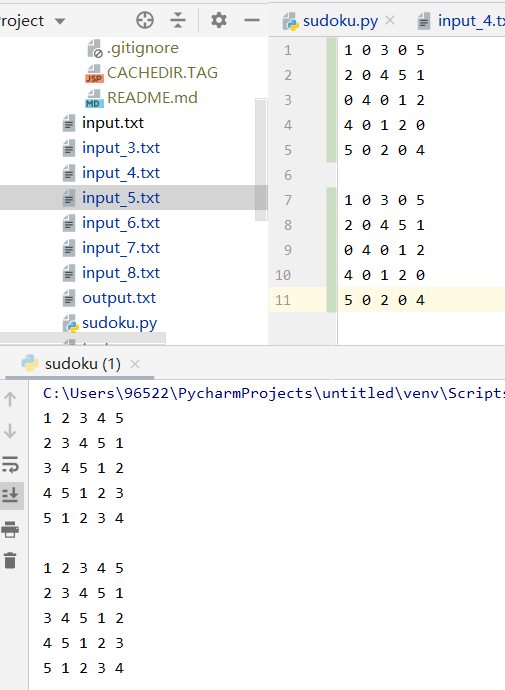The image size is (505, 690).
Task: Close the sudoku.py editor tab
Action: (x=390, y=20)
